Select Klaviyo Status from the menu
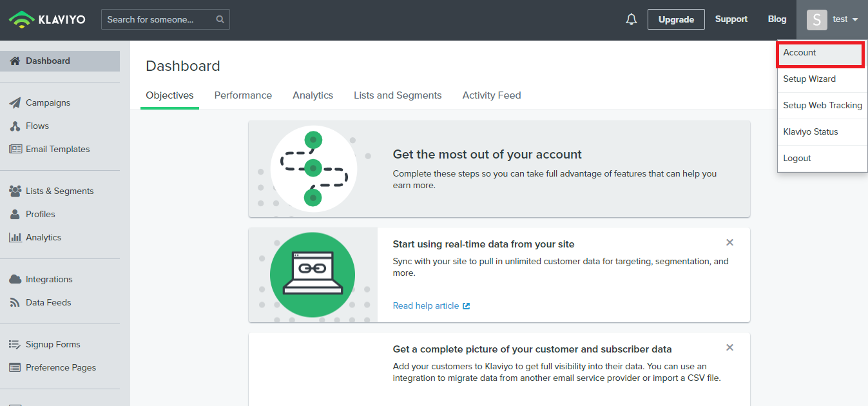868x406 pixels. pos(822,132)
